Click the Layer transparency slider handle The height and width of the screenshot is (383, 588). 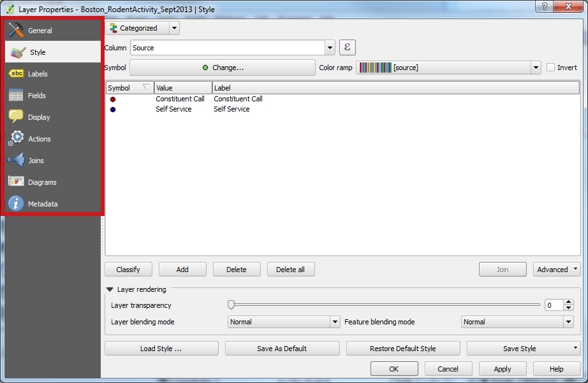tap(231, 305)
